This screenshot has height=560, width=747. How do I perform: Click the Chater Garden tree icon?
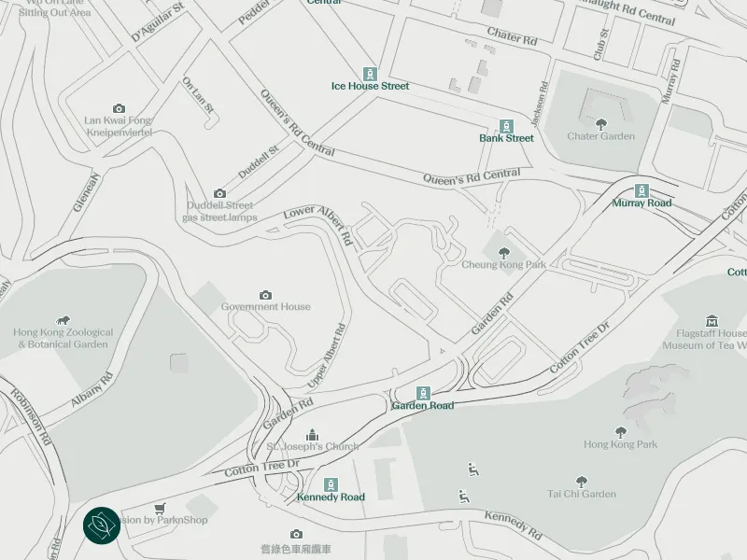600,125
